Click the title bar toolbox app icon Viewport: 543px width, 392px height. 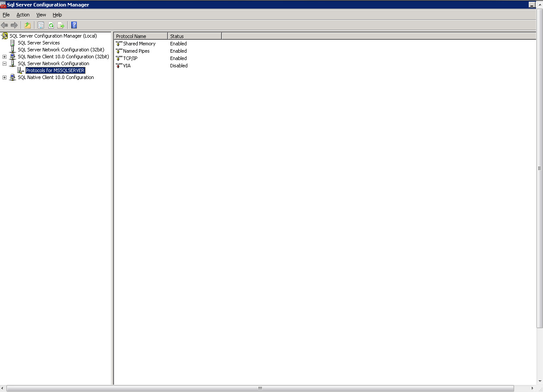[3, 5]
